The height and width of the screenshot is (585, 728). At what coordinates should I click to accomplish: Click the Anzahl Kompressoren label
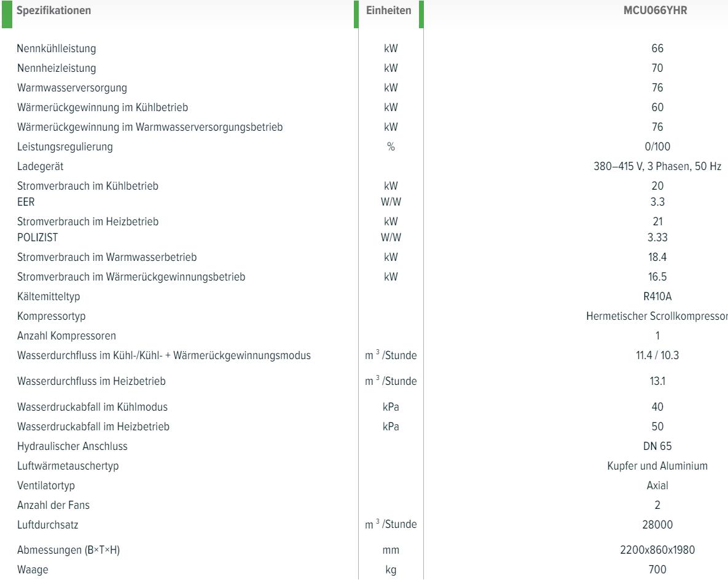(x=66, y=336)
